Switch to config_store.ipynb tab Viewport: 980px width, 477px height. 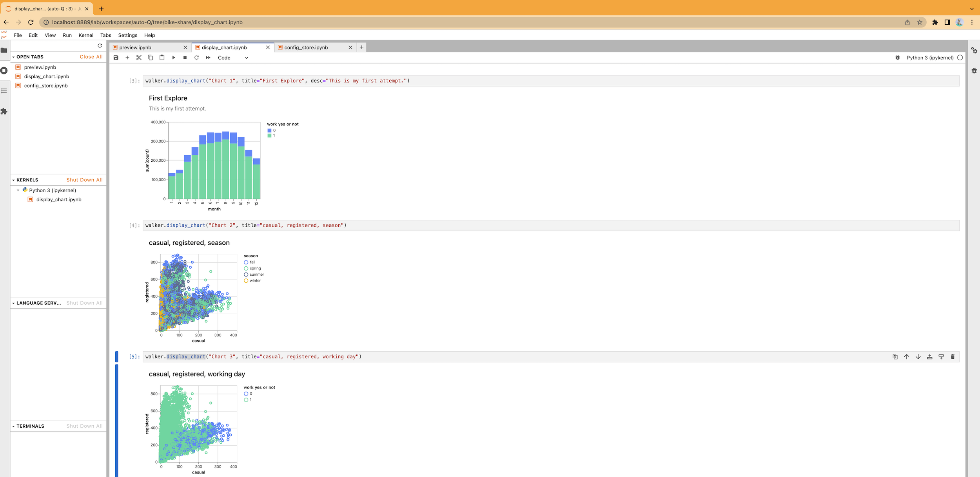(306, 47)
